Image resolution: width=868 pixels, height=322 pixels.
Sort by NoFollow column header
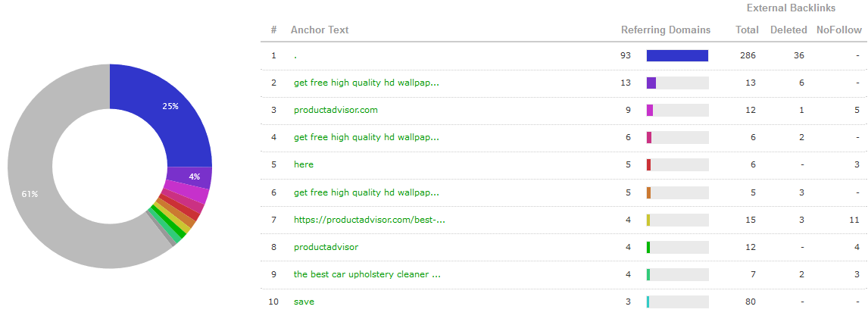coord(838,30)
